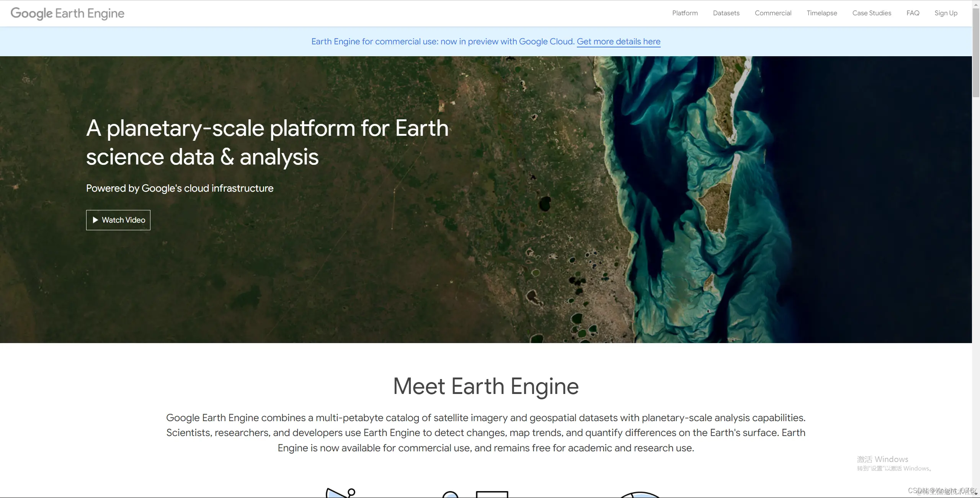Image resolution: width=980 pixels, height=498 pixels.
Task: Navigate to Commercial section
Action: [773, 13]
